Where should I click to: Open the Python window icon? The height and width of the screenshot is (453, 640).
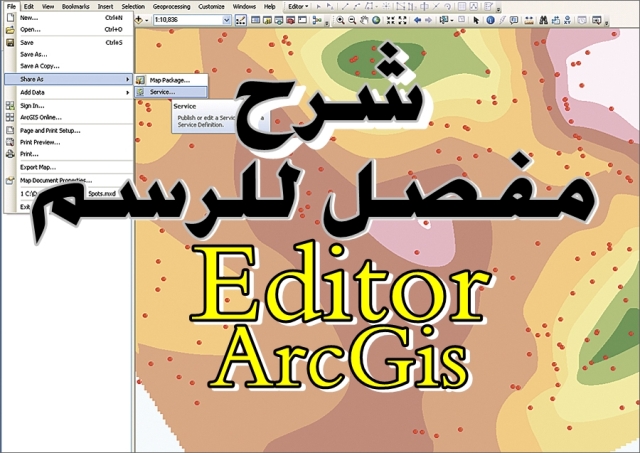click(x=302, y=20)
